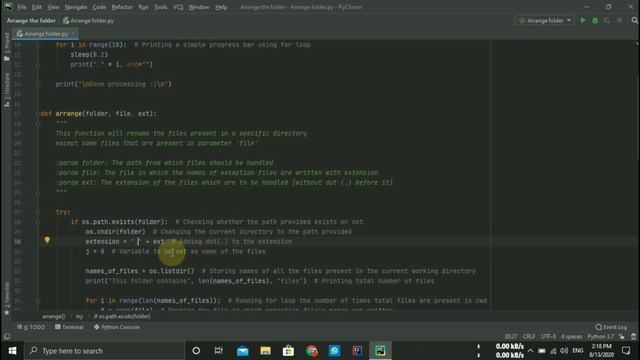This screenshot has width=640, height=360.
Task: Click the Windows search box
Action: click(x=104, y=351)
